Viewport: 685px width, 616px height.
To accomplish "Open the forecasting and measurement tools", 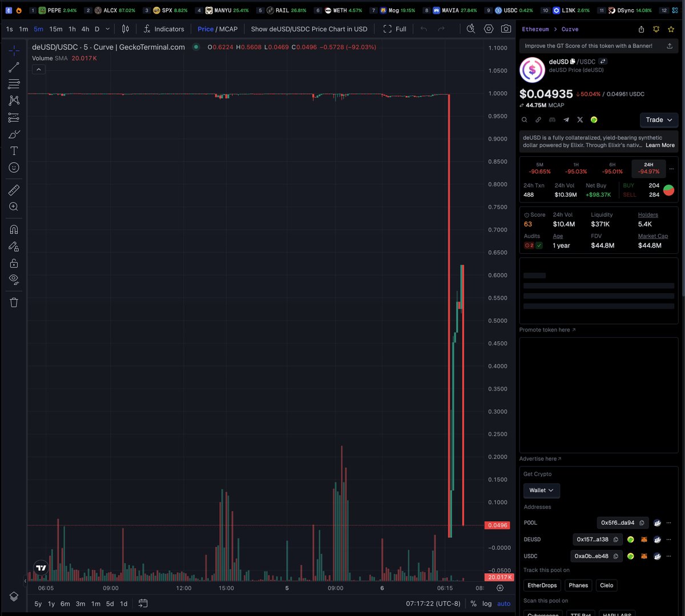I will click(14, 117).
